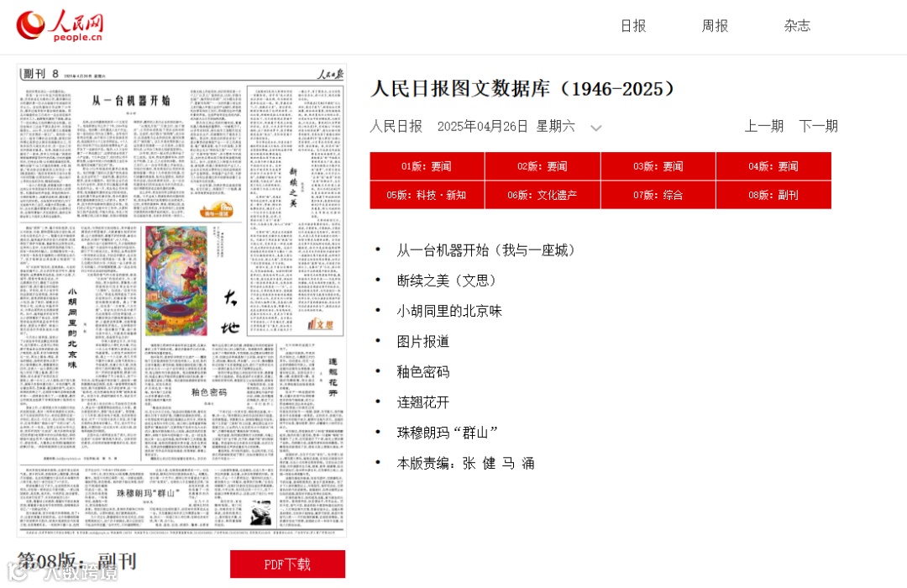
Task: Select the 周报 menu item
Action: click(x=713, y=26)
